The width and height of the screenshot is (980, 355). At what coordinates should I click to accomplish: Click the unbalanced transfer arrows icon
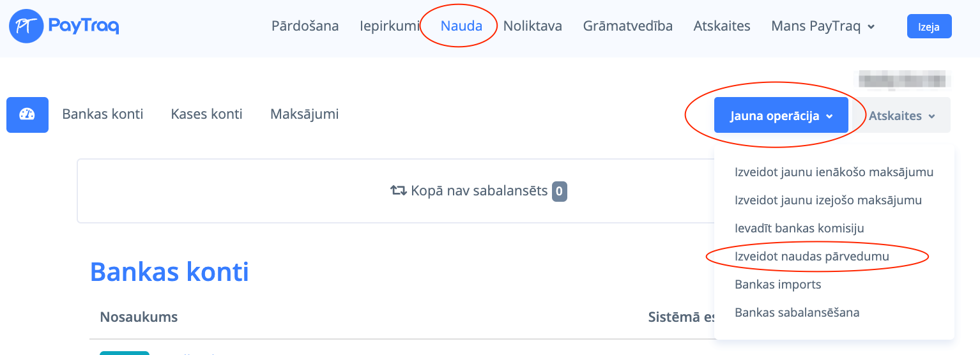(x=399, y=190)
